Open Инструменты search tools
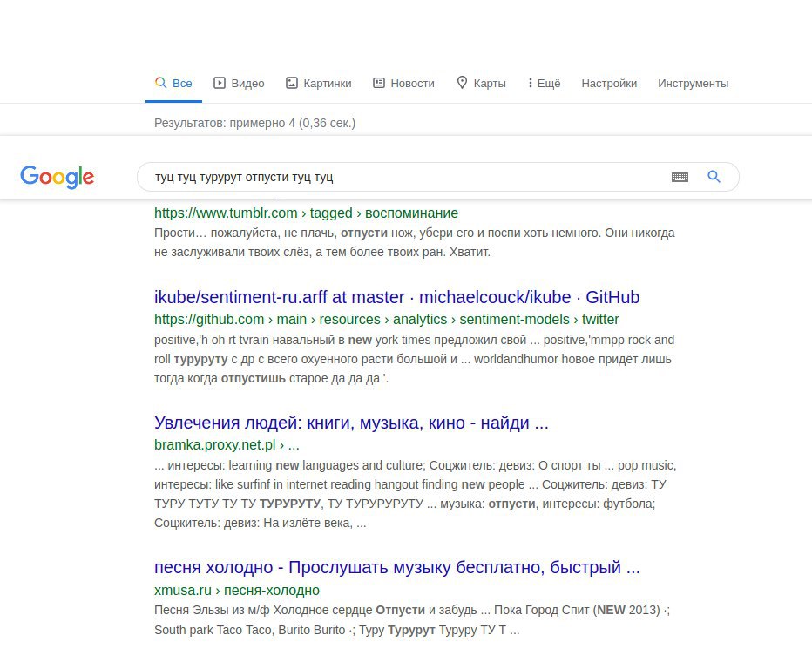The image size is (812, 649). 693,84
